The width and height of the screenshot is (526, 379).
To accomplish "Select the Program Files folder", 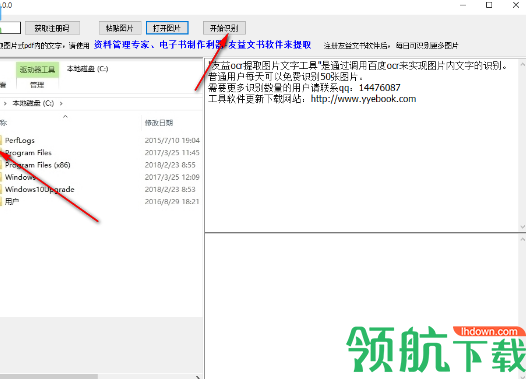I will [28, 153].
